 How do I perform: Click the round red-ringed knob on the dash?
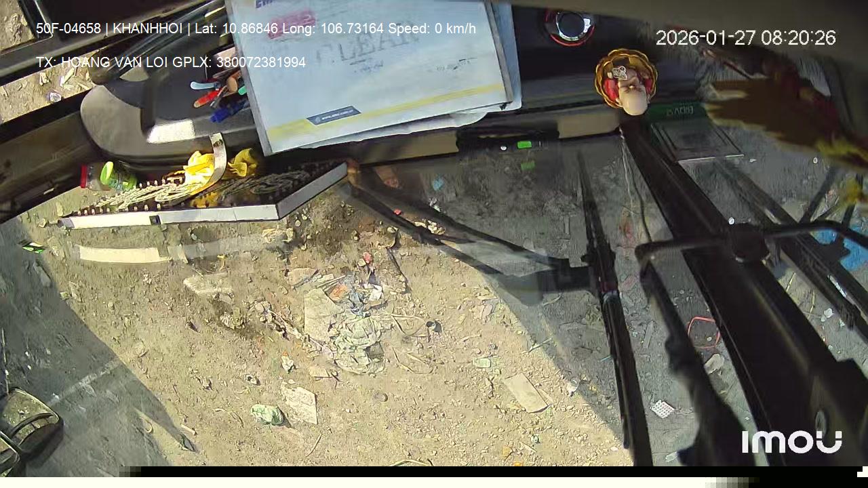coord(570,26)
